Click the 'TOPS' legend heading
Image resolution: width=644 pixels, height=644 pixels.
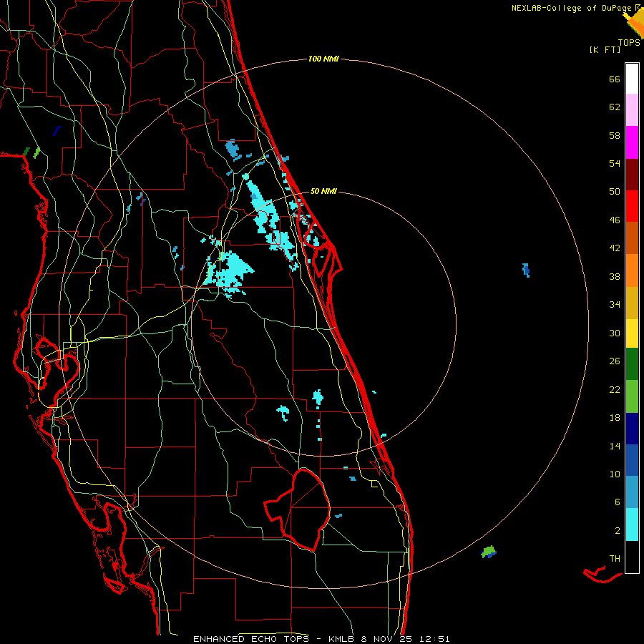[629, 43]
